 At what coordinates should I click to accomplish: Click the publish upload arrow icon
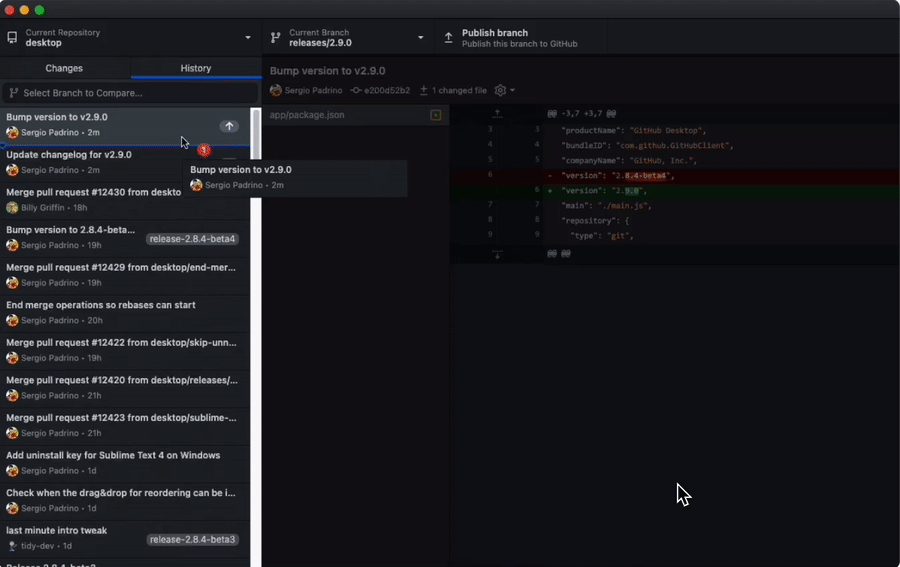[448, 38]
